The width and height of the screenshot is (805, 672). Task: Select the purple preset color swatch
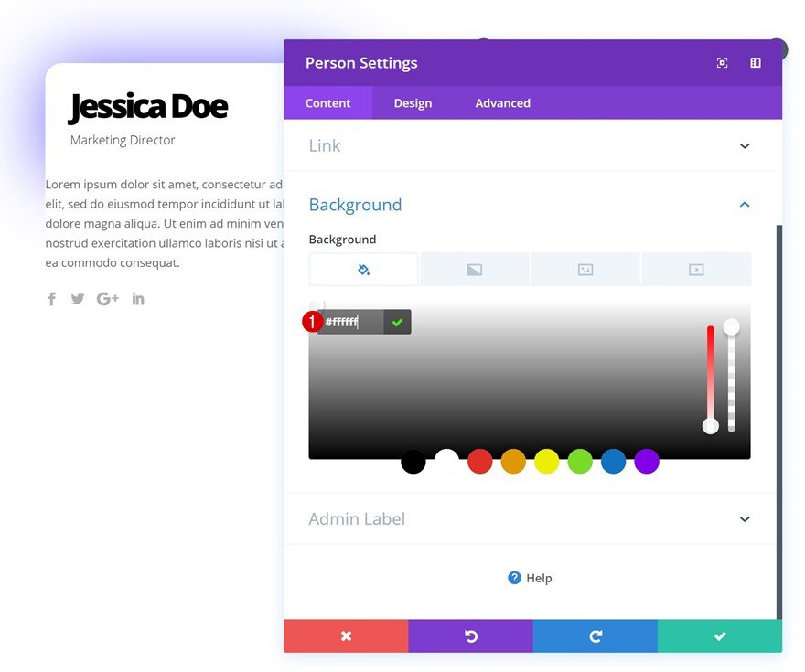click(647, 462)
